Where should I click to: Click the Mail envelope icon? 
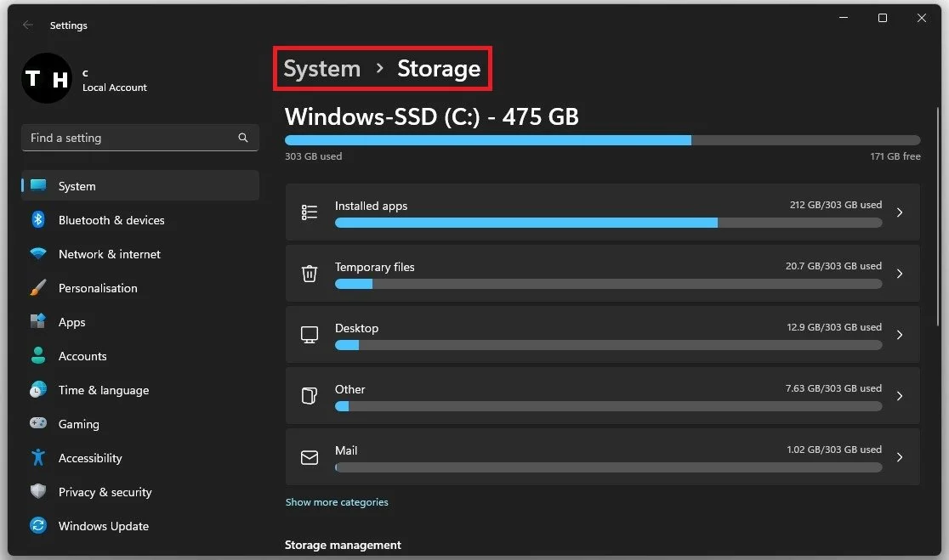coord(310,457)
